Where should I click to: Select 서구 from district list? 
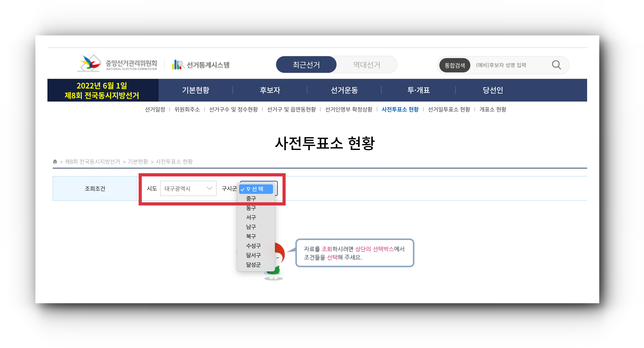256,217
